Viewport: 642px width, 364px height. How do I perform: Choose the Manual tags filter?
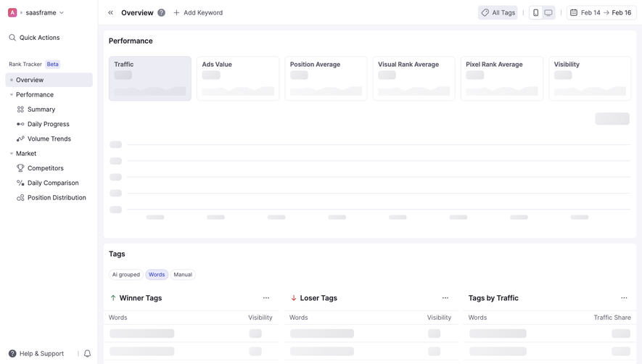(183, 275)
